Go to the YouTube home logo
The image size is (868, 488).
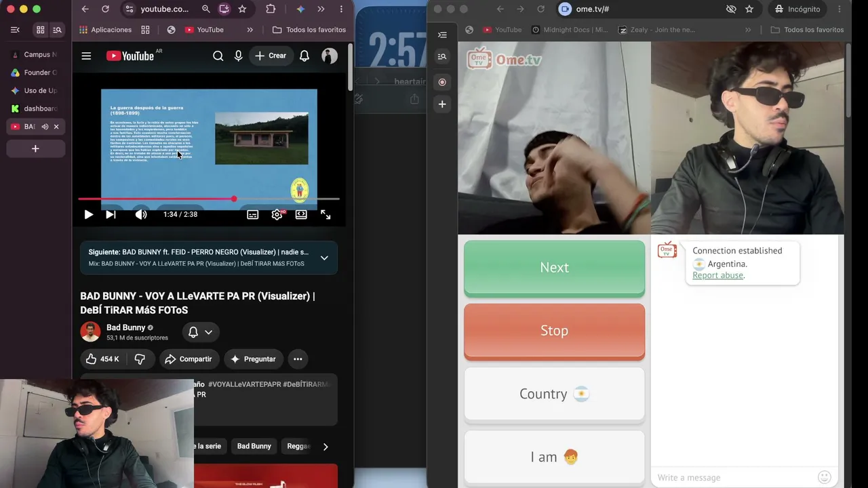pos(130,56)
